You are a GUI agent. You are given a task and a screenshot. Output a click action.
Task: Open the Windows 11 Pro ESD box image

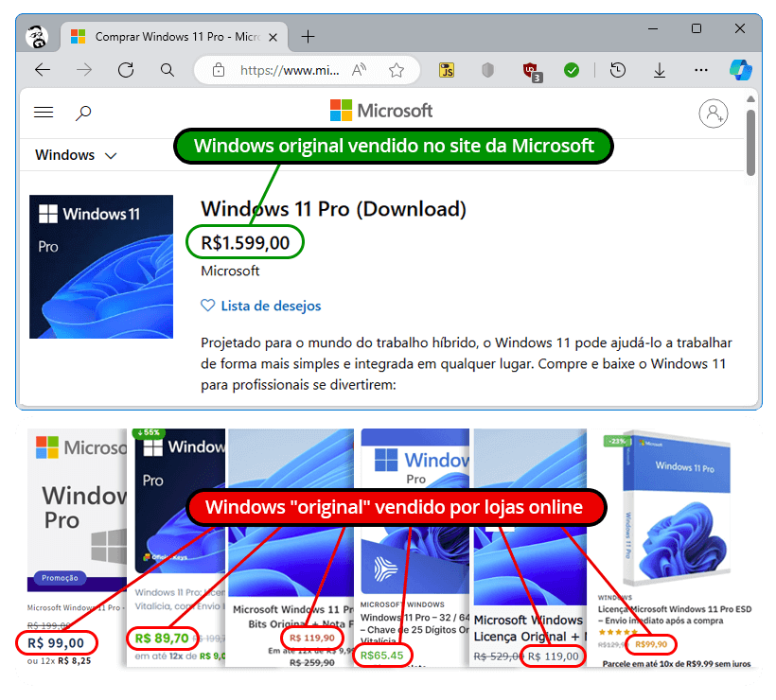[677, 510]
